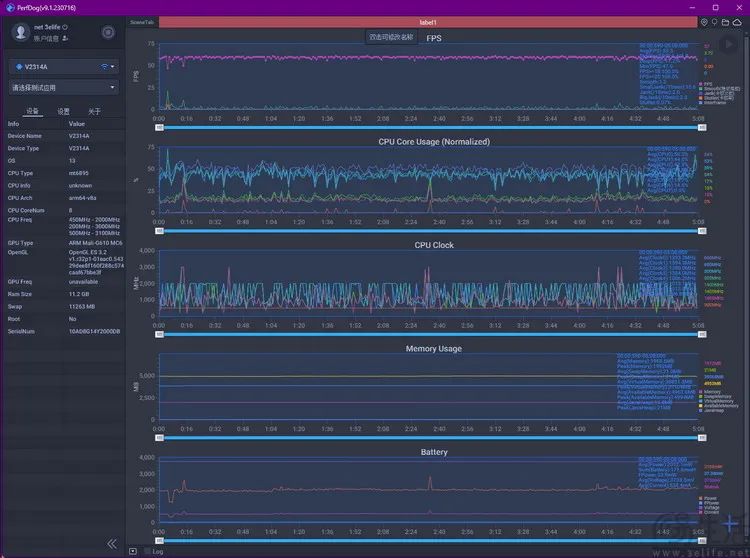The width and height of the screenshot is (750, 558).
Task: Click the play button at top right
Action: pyautogui.click(x=728, y=43)
